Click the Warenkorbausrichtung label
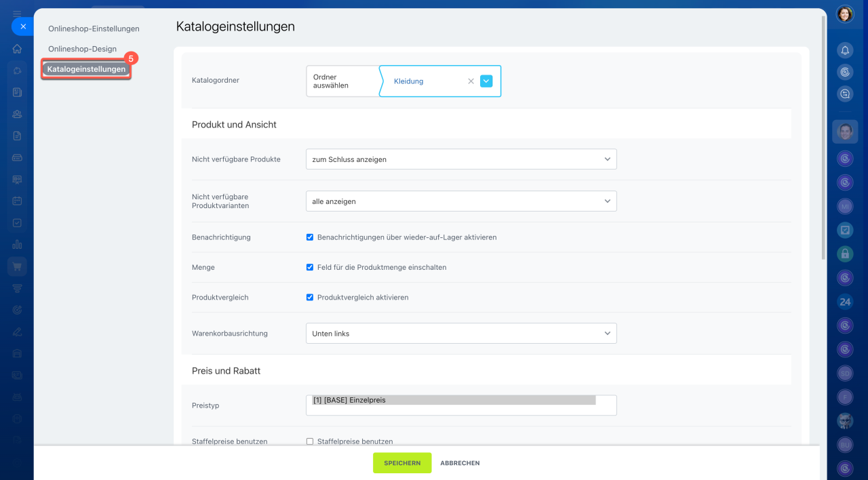This screenshot has height=480, width=868. pos(230,334)
